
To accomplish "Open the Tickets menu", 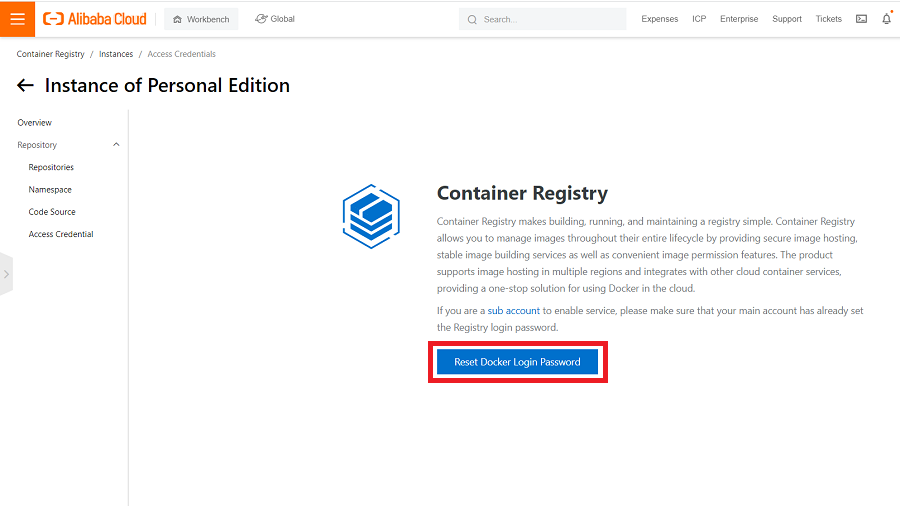I will pyautogui.click(x=828, y=19).
